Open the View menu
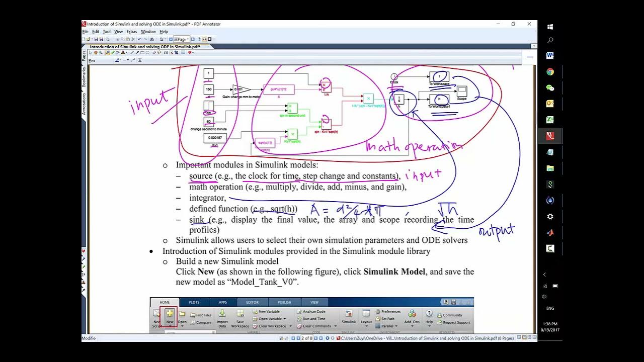The image size is (644, 362). pyautogui.click(x=118, y=32)
